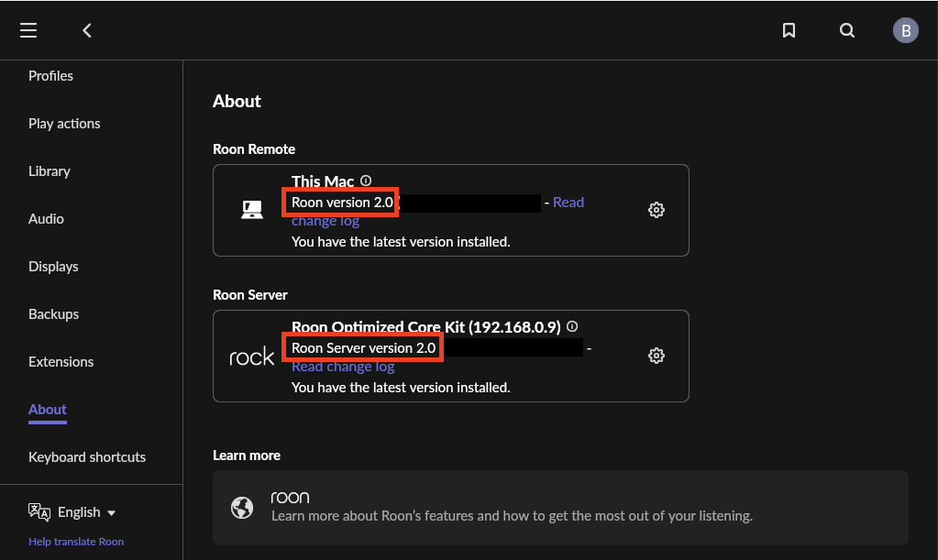Click the Roon version 2.0 text

point(342,203)
